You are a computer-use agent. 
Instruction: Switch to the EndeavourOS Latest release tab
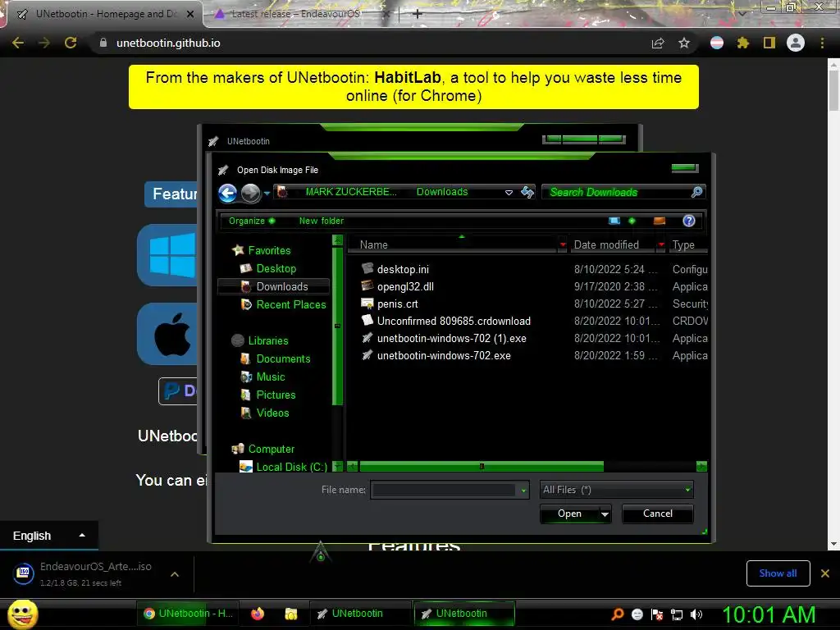(x=295, y=14)
